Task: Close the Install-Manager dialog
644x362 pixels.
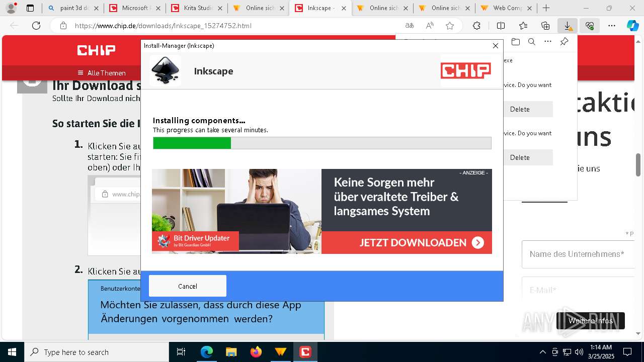Action: point(496,46)
